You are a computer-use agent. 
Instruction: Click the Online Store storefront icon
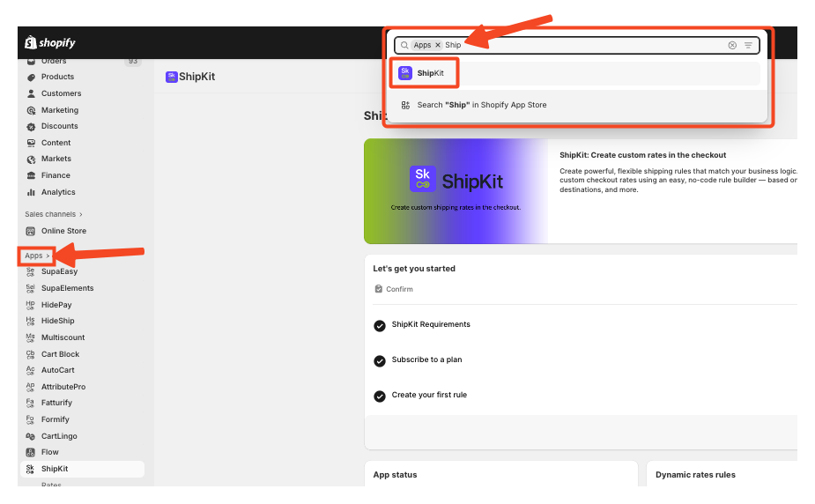click(31, 231)
